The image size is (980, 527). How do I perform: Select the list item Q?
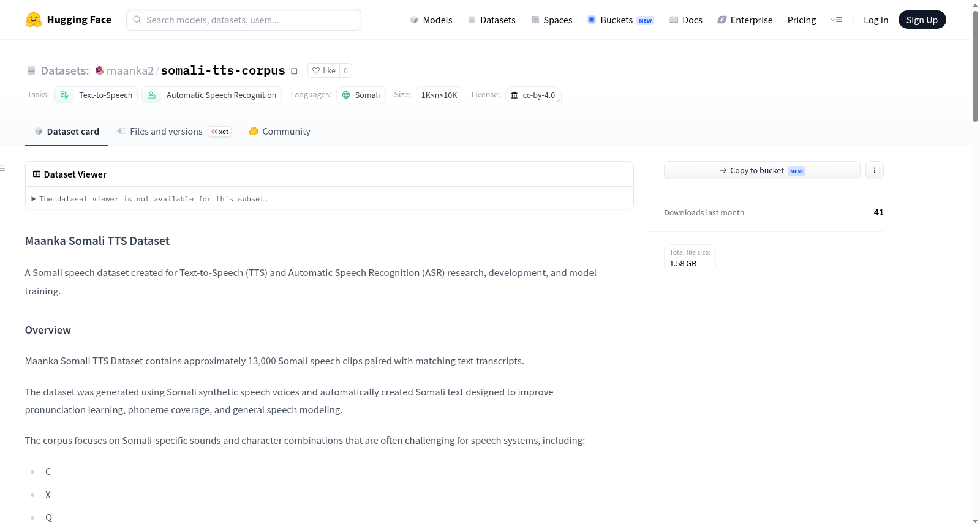(48, 518)
